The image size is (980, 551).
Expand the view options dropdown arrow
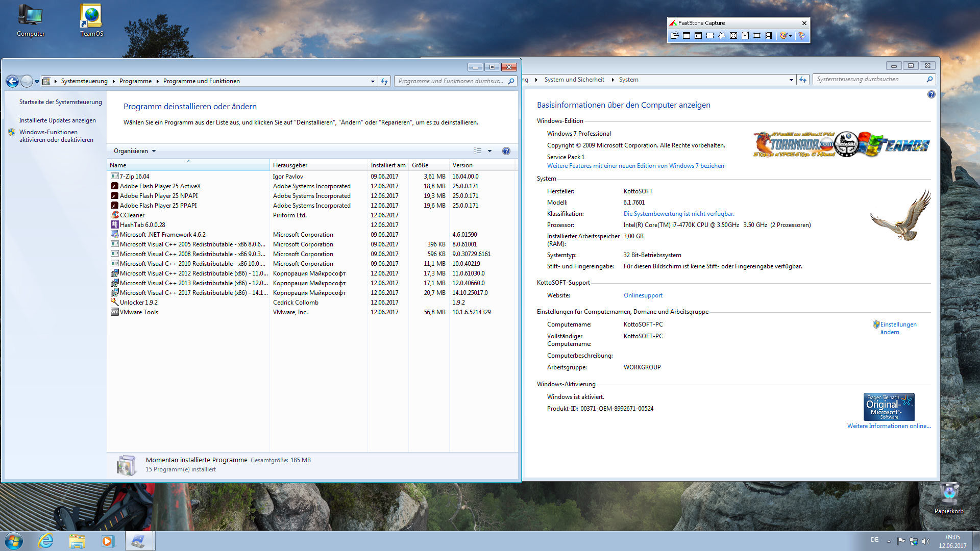click(489, 151)
